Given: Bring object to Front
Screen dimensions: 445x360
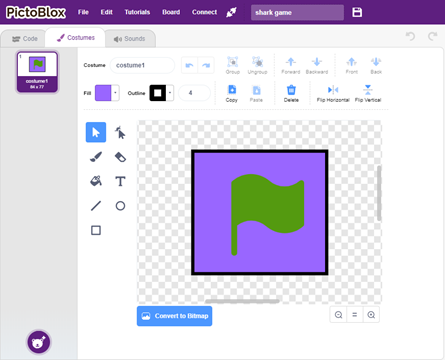Looking at the screenshot, I should point(352,65).
